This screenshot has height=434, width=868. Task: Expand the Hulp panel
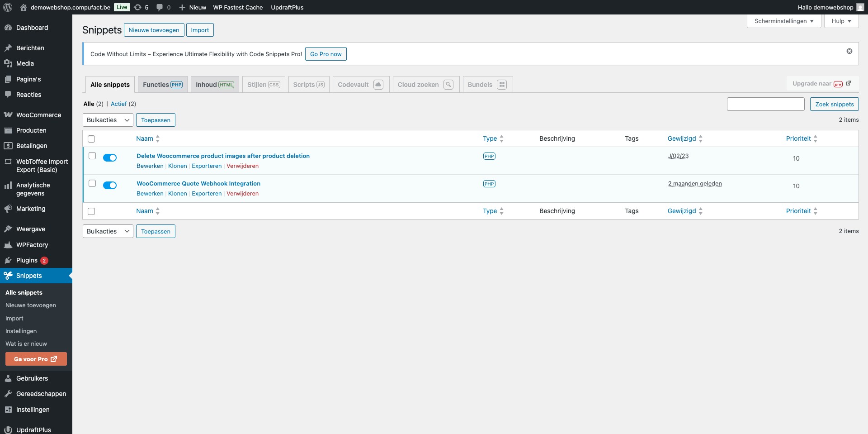(x=841, y=21)
